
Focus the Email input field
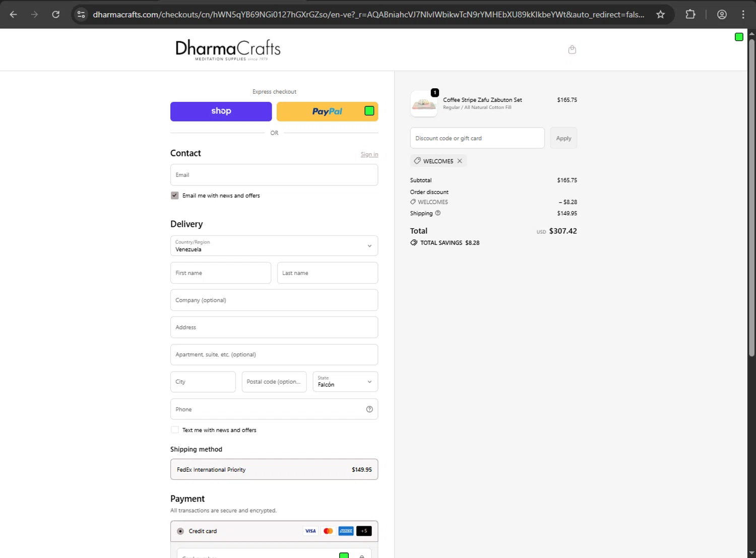point(274,175)
